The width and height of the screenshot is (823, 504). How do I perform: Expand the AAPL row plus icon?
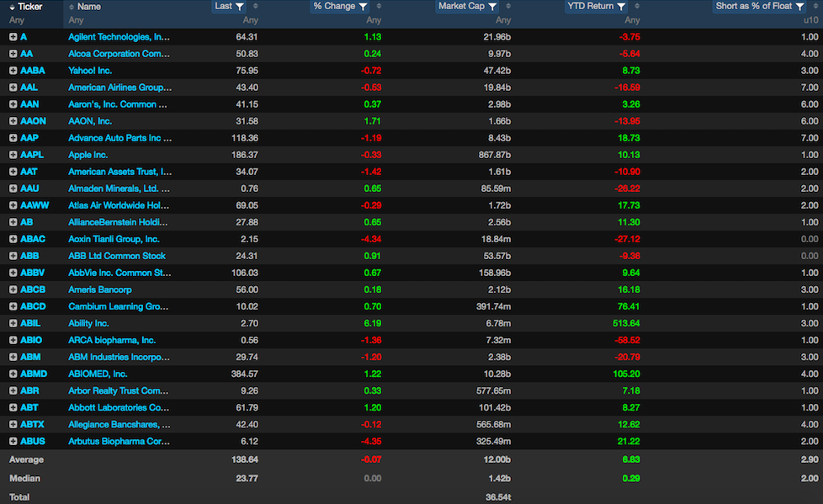click(x=13, y=155)
